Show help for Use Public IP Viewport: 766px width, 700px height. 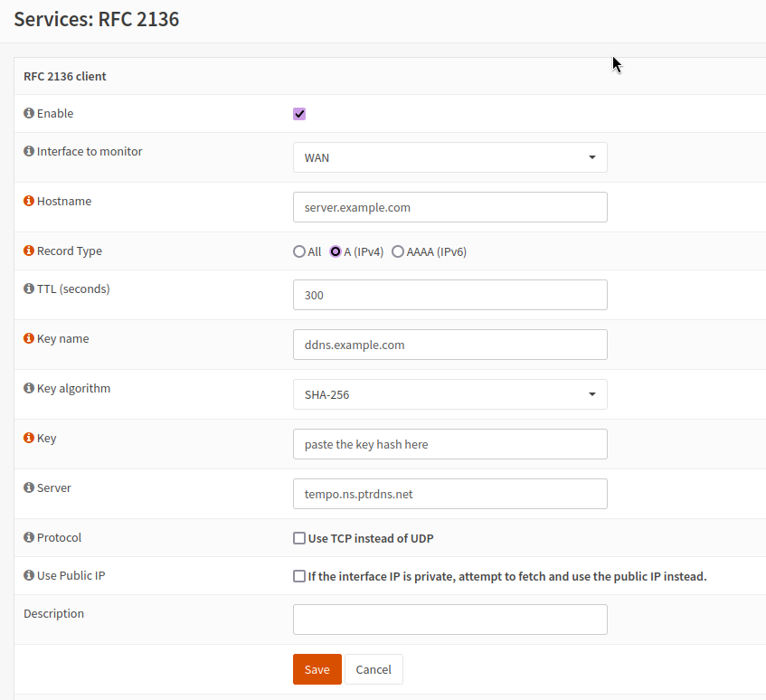[29, 575]
